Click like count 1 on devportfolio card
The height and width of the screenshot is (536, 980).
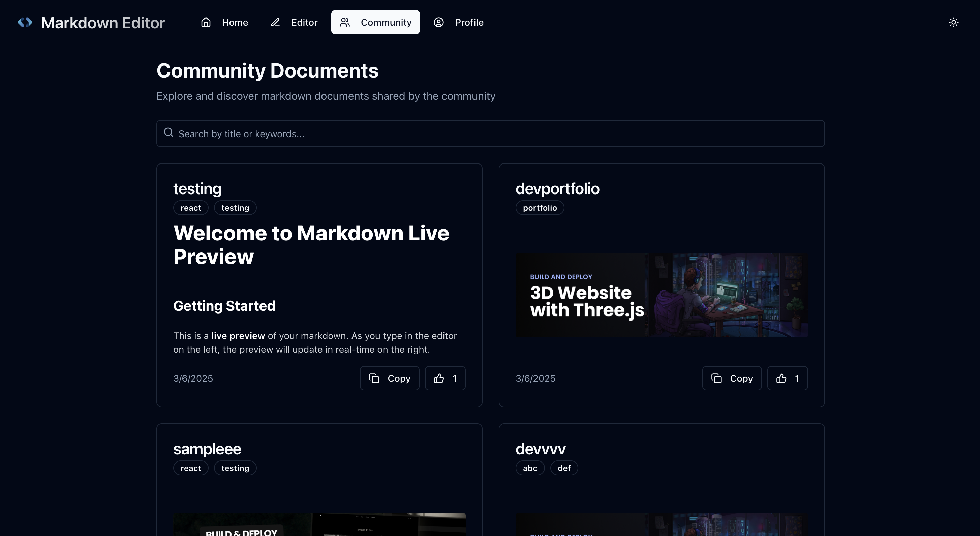[797, 378]
